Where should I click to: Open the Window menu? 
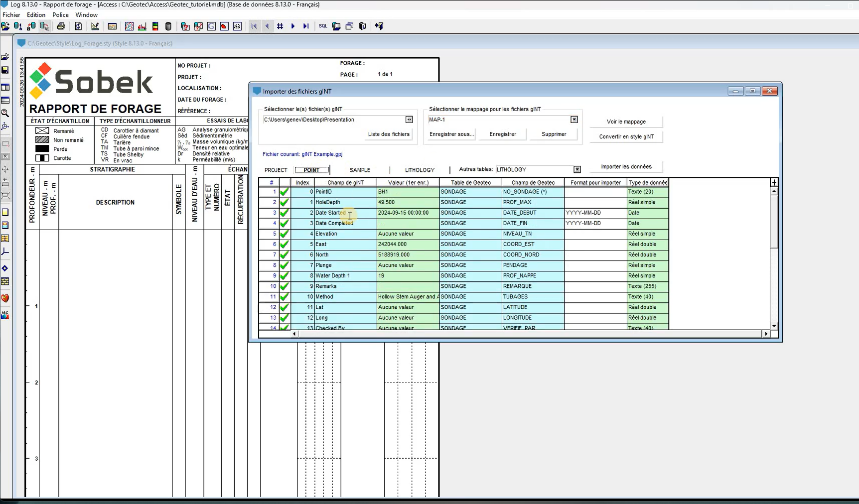click(87, 15)
